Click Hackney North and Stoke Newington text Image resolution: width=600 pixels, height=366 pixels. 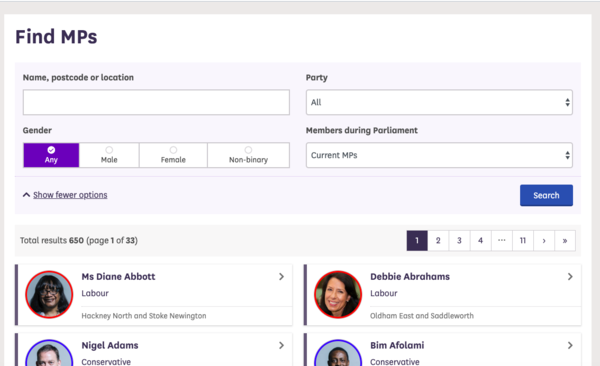[x=144, y=316]
